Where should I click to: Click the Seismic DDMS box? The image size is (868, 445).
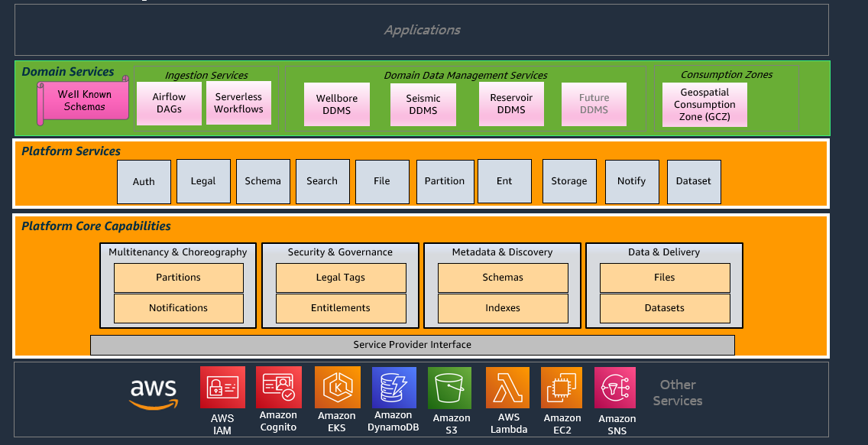pos(423,104)
